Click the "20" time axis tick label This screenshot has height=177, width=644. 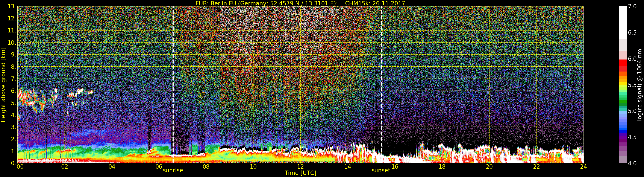(489, 166)
